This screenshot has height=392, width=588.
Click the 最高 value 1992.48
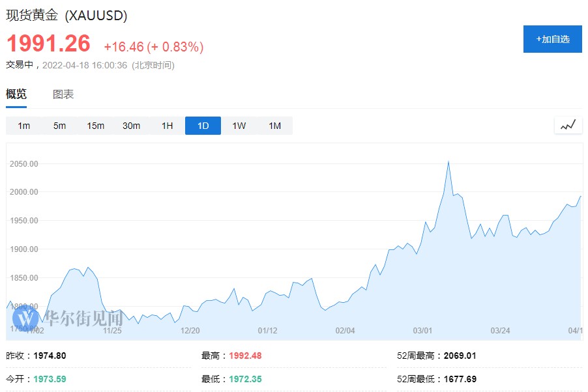[245, 356]
